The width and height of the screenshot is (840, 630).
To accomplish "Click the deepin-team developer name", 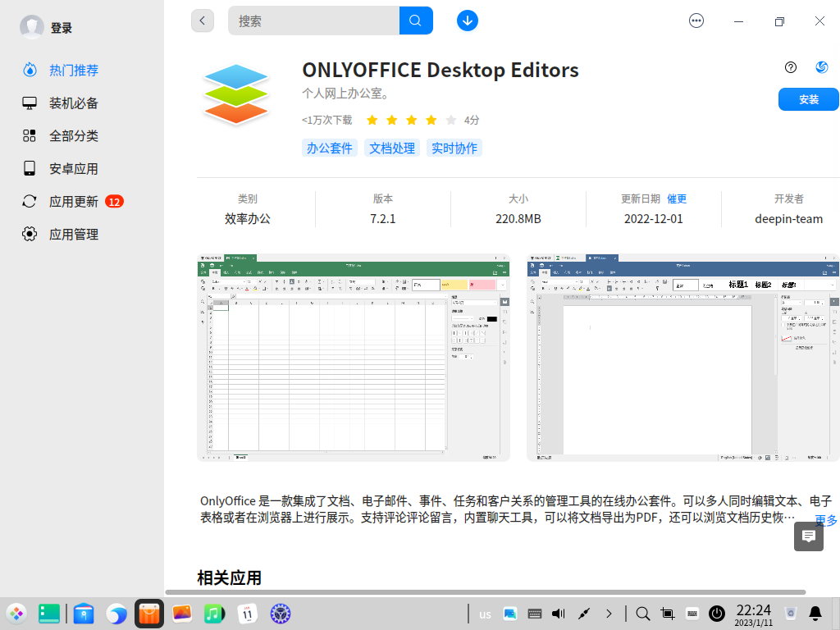I will pyautogui.click(x=788, y=218).
